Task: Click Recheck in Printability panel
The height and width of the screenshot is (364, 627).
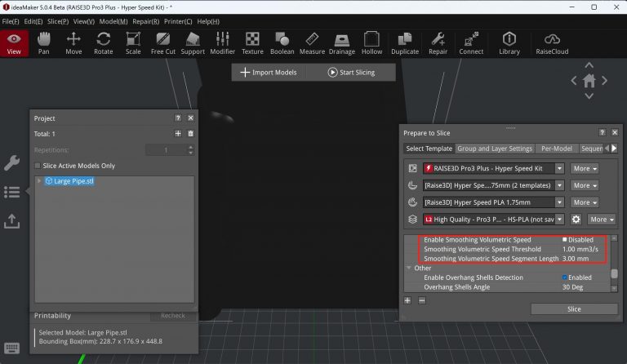Action: click(173, 315)
